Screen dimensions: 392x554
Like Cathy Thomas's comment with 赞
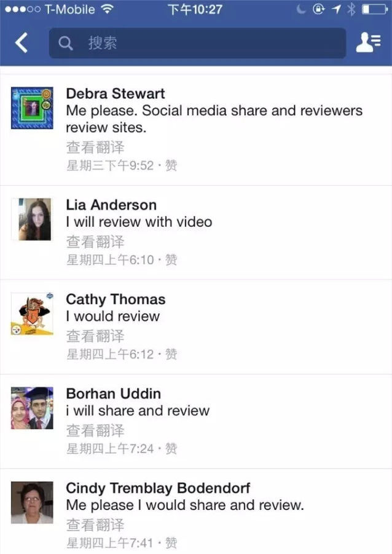tap(171, 354)
